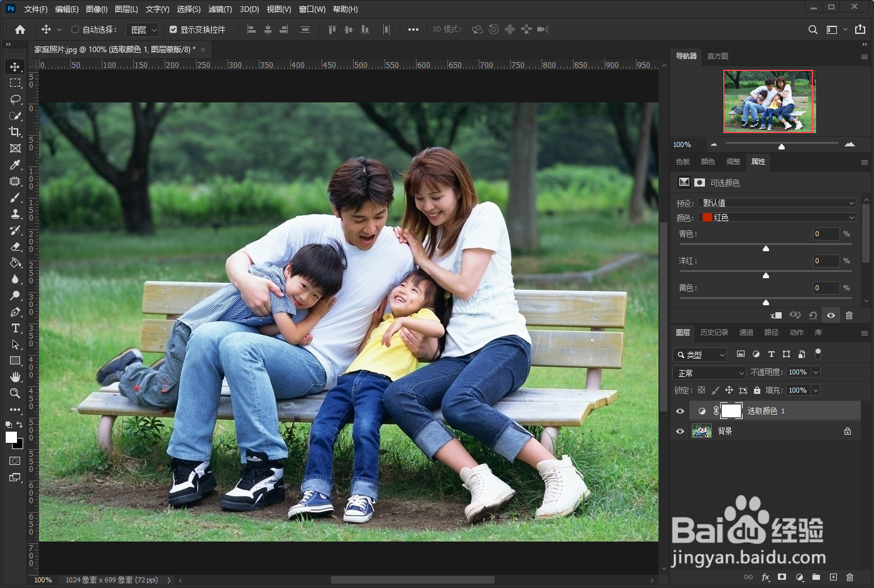Screen dimensions: 874x588
Task: Click the clip to layer icon in Properties
Action: [x=777, y=315]
